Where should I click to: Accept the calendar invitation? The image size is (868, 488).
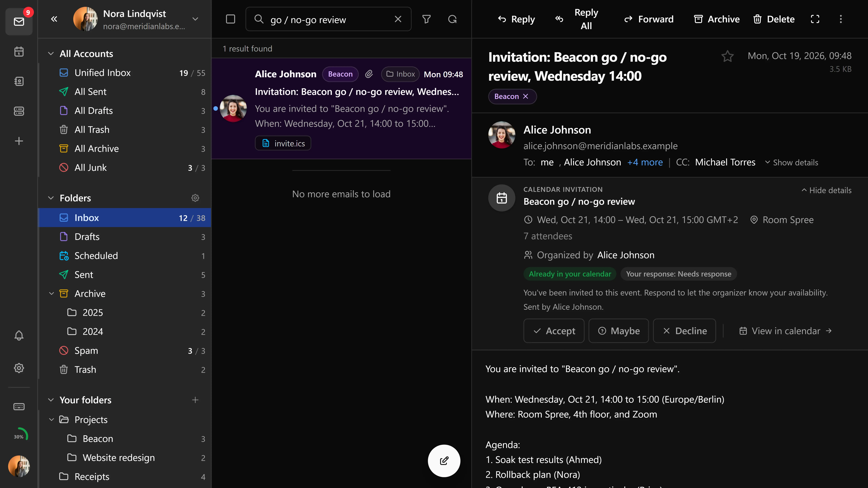pos(554,331)
